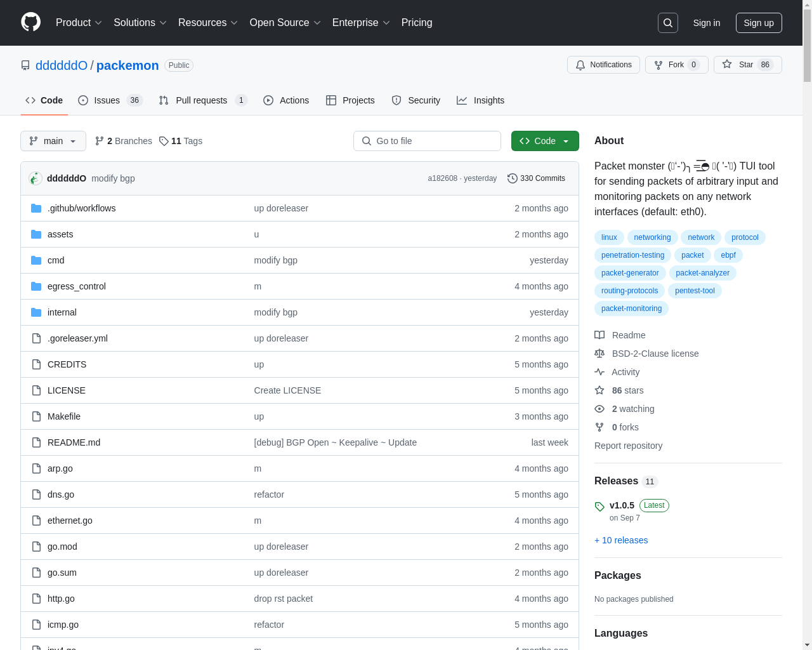Screen dimensions: 812x650
Task: Open the Projects tab
Action: coord(350,100)
